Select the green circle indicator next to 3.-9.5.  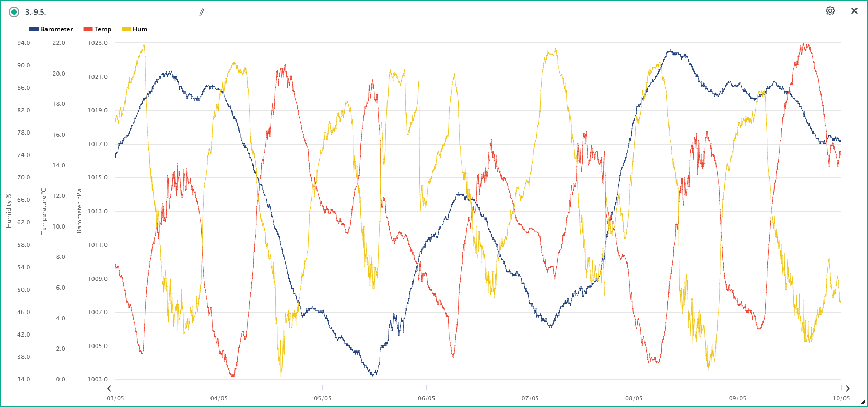coord(14,12)
